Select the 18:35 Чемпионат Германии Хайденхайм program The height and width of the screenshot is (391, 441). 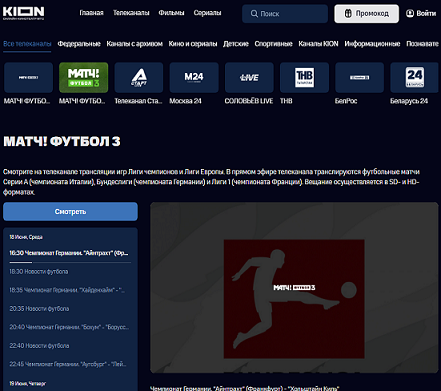coord(67,290)
